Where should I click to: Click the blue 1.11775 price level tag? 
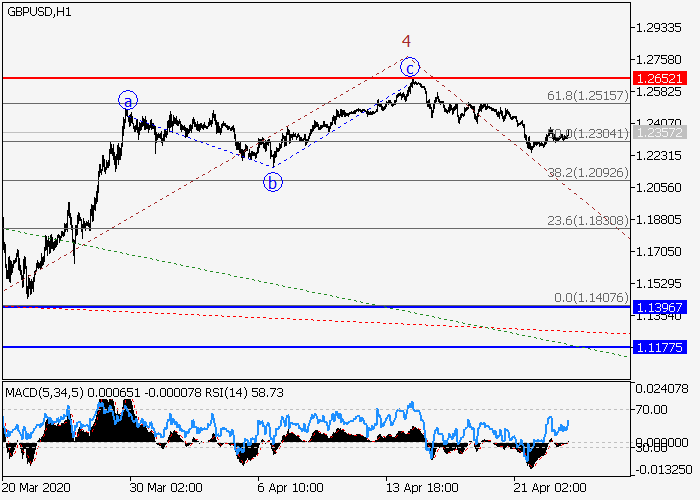(x=660, y=347)
